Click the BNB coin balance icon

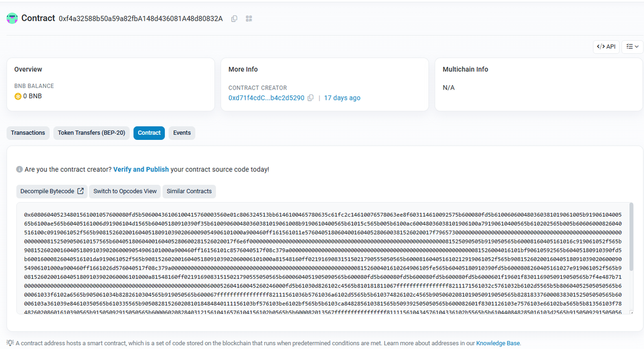click(18, 96)
